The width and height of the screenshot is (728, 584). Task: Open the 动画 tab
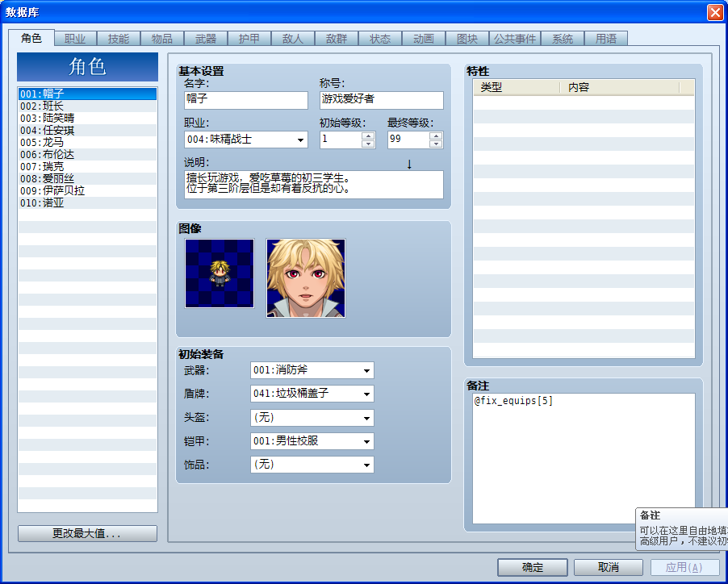pos(424,39)
